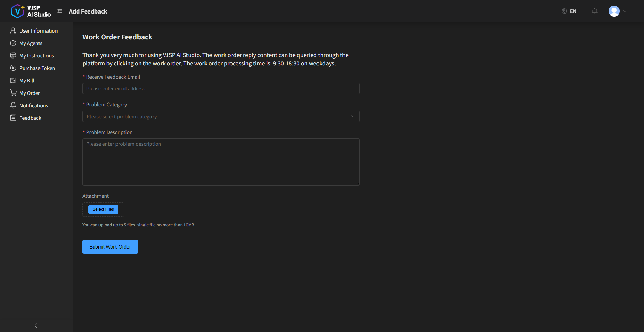Toggle the sidebar hamburger menu icon

click(x=60, y=11)
